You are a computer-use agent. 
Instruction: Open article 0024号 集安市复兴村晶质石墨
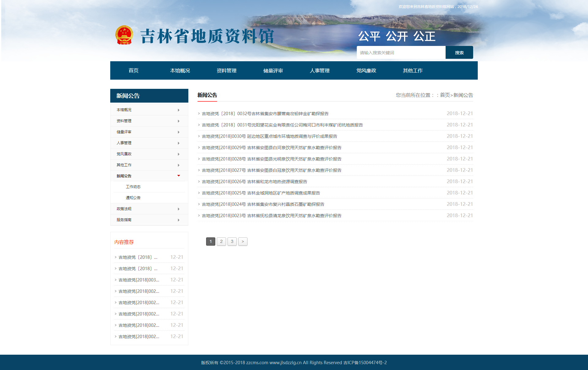[263, 204]
